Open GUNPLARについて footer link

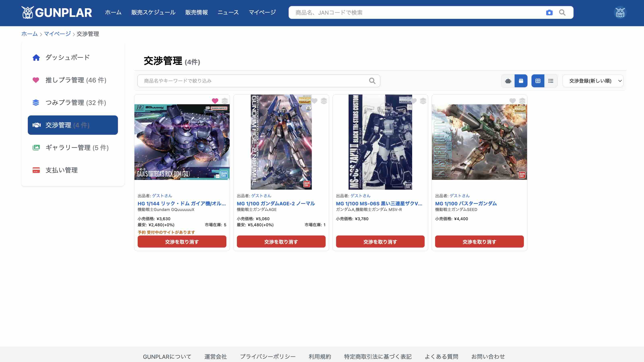tap(167, 357)
